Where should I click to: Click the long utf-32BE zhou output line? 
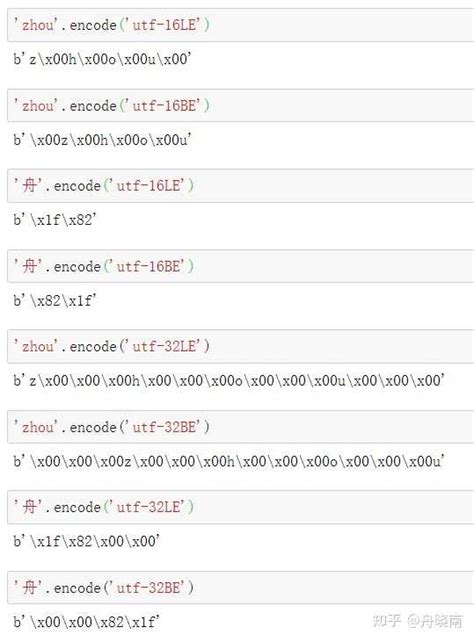(229, 461)
